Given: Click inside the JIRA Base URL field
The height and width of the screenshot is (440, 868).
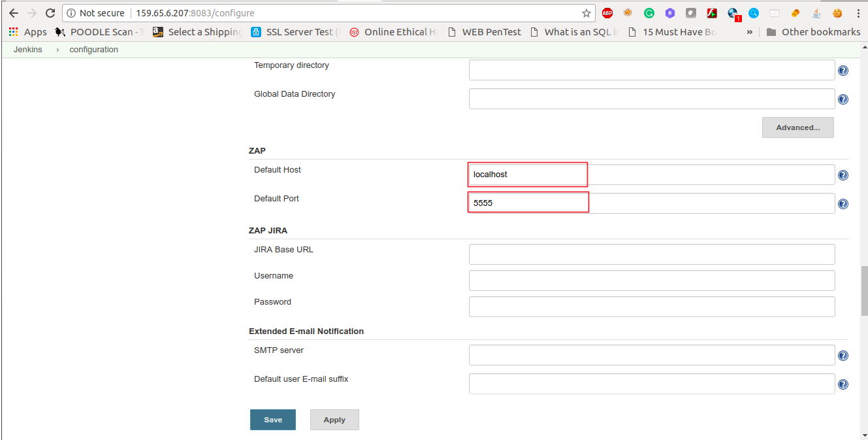Looking at the screenshot, I should (x=651, y=254).
